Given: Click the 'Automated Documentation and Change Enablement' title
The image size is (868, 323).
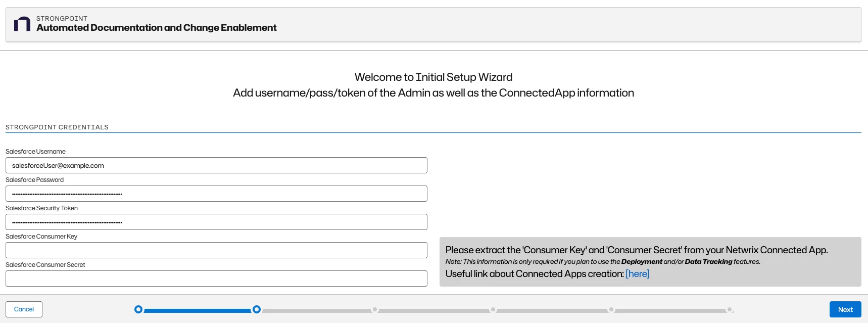Looking at the screenshot, I should pos(157,28).
